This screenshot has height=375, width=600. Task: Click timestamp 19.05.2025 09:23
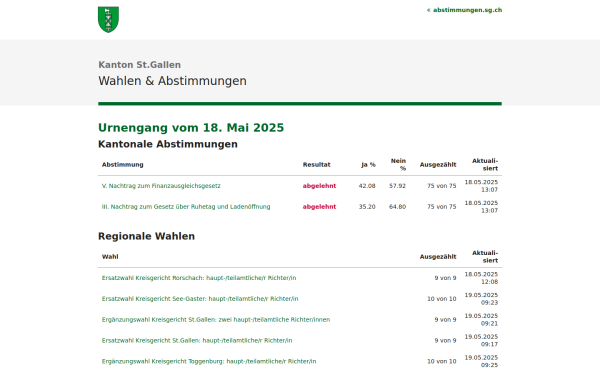(481, 299)
